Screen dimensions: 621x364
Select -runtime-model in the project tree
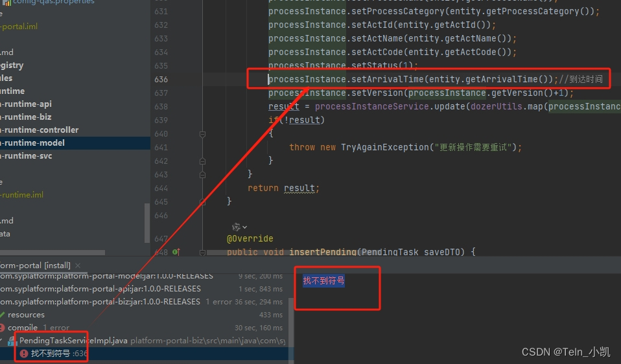(x=75, y=143)
